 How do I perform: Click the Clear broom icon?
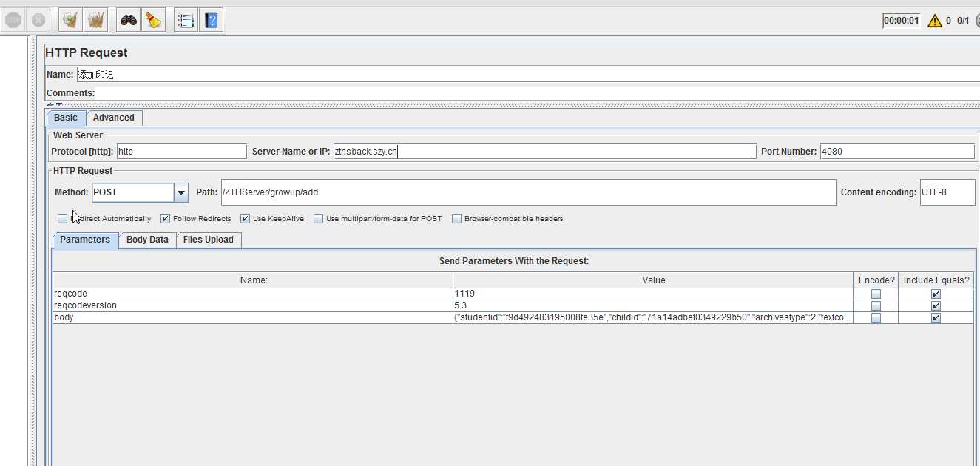[x=70, y=20]
